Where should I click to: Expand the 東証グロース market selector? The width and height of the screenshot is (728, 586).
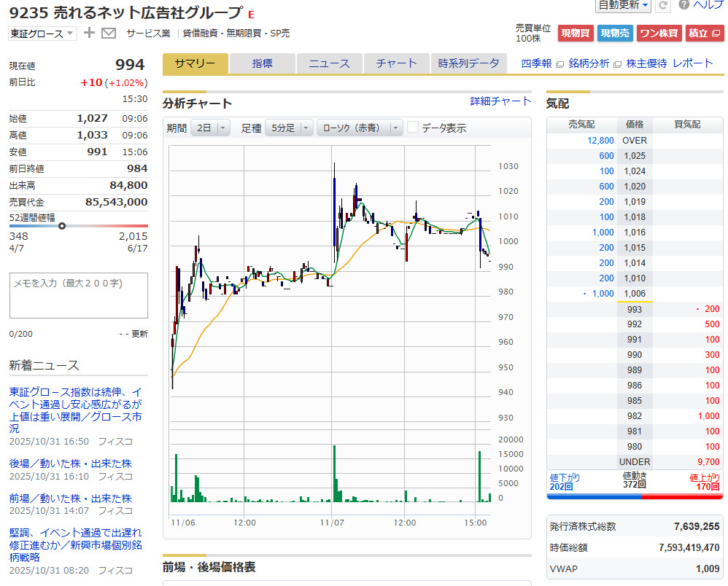coord(42,33)
